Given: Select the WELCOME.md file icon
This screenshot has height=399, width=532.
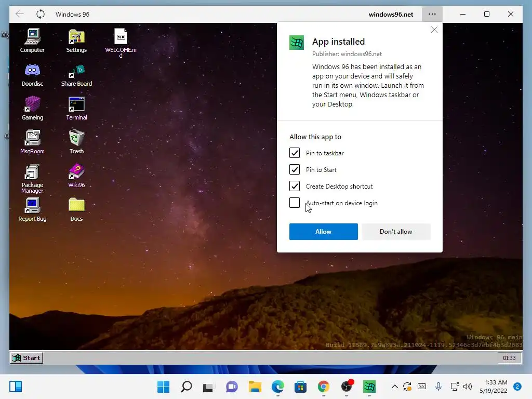Looking at the screenshot, I should coord(121,43).
